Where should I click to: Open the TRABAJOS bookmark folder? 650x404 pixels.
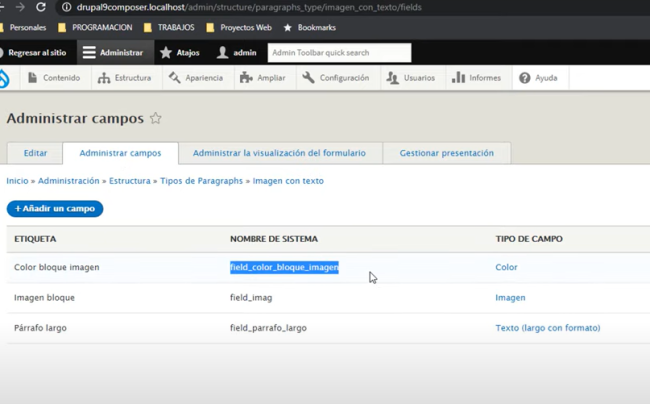coord(169,27)
